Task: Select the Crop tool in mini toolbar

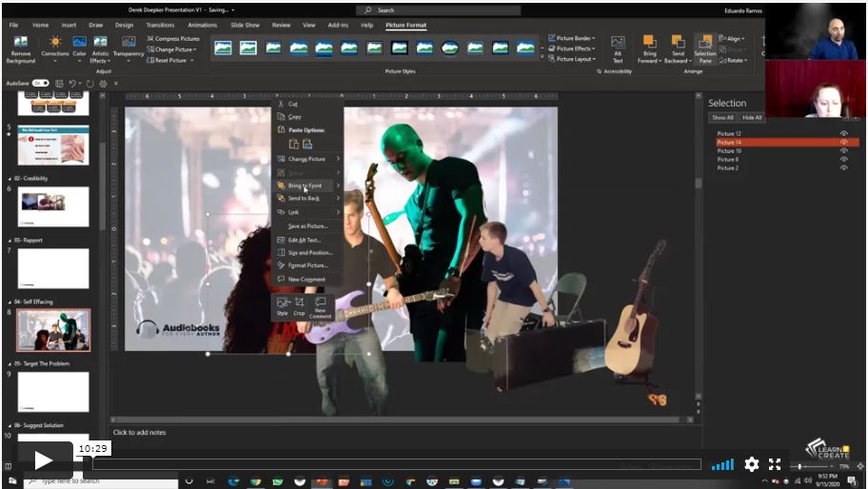Action: [x=299, y=303]
